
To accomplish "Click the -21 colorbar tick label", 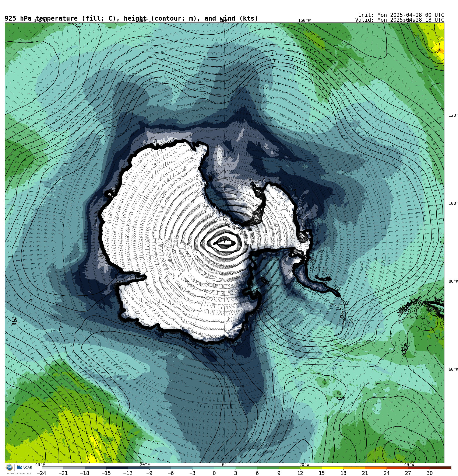I will pyautogui.click(x=63, y=473).
